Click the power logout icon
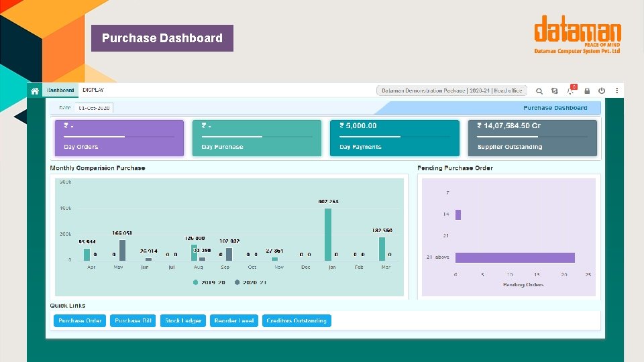 602,90
